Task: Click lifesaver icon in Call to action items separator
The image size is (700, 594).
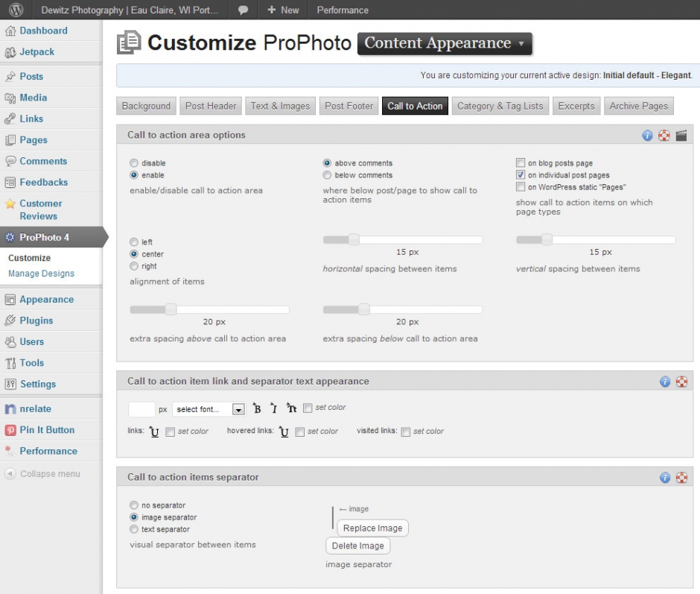Action: 681,477
